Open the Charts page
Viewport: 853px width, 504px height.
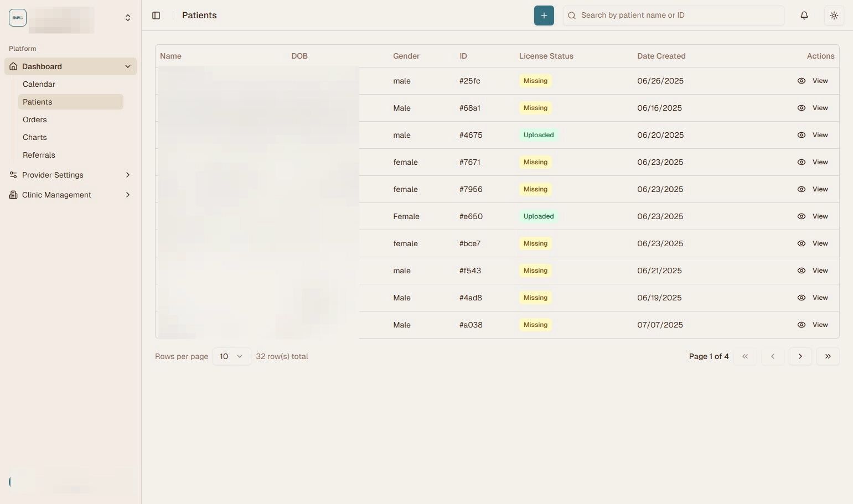coord(71,137)
